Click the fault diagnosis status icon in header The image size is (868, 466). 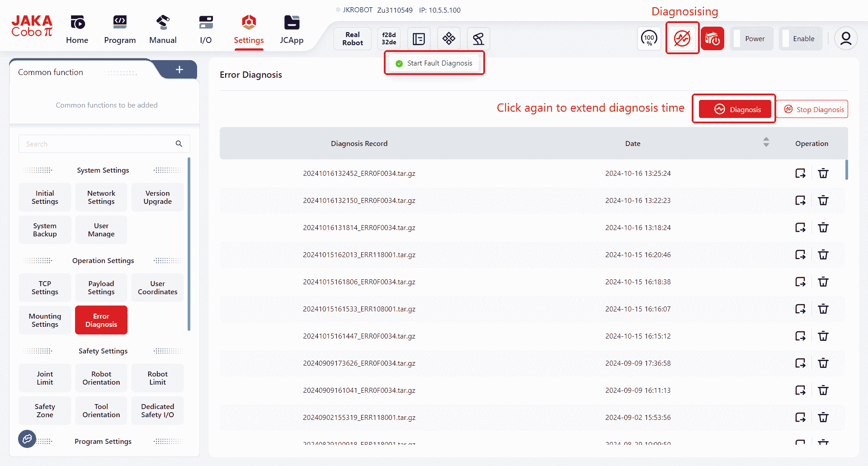(x=682, y=38)
